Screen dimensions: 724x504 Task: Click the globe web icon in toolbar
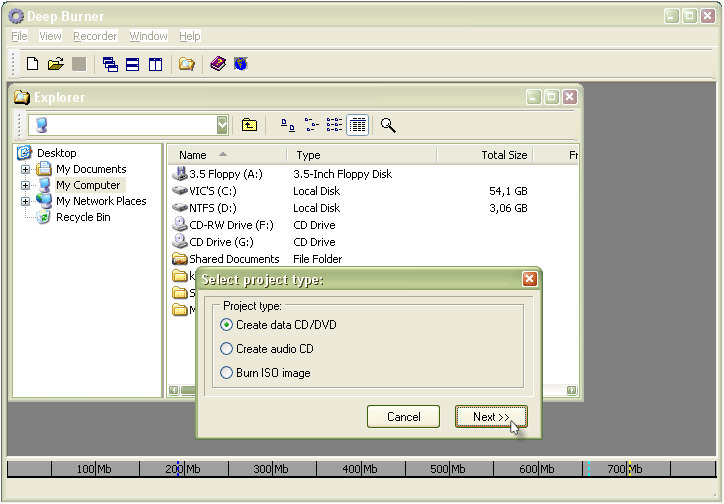(241, 64)
